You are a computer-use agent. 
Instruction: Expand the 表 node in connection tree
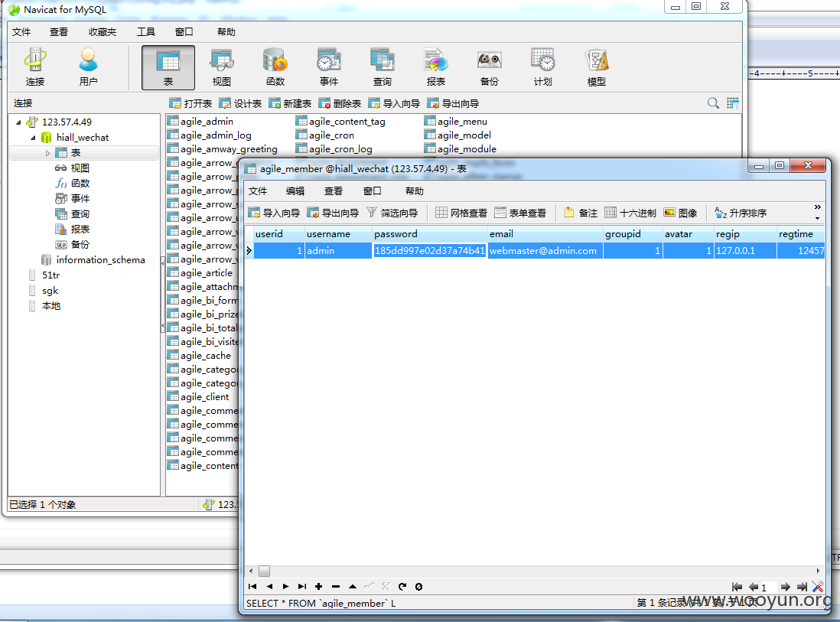click(47, 153)
